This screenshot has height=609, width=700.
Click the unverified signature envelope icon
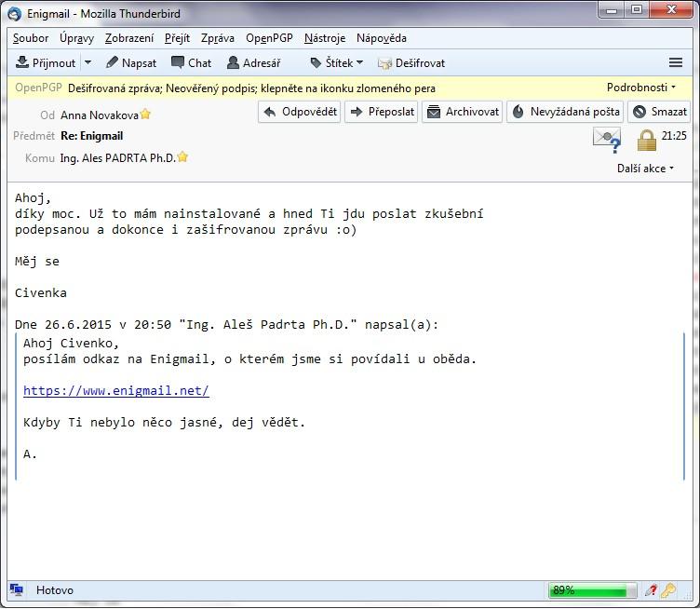607,140
